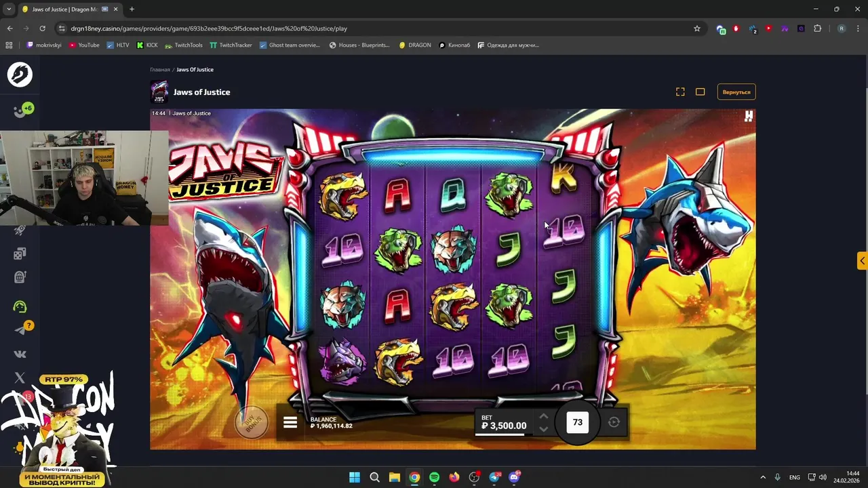
Task: Open the HLTV bookmark
Action: (117, 45)
